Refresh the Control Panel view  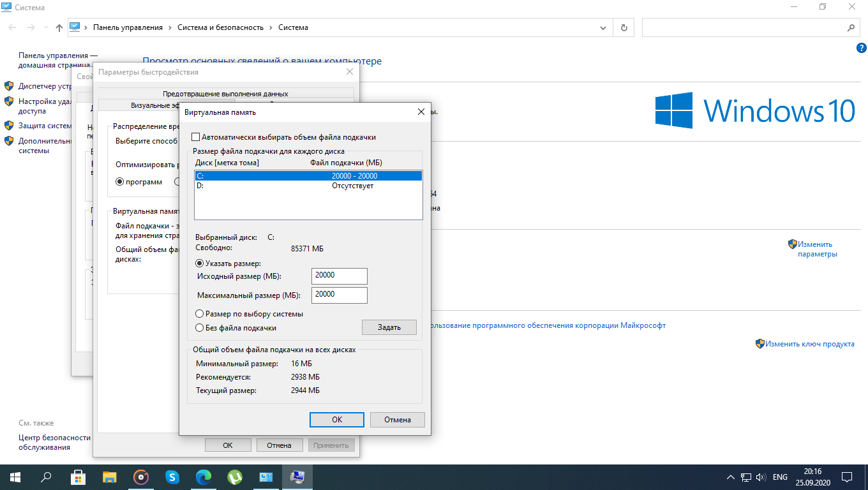624,28
